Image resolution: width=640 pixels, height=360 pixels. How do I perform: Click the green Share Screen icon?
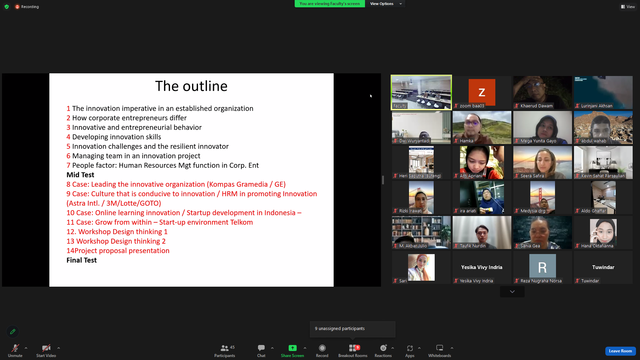293,348
